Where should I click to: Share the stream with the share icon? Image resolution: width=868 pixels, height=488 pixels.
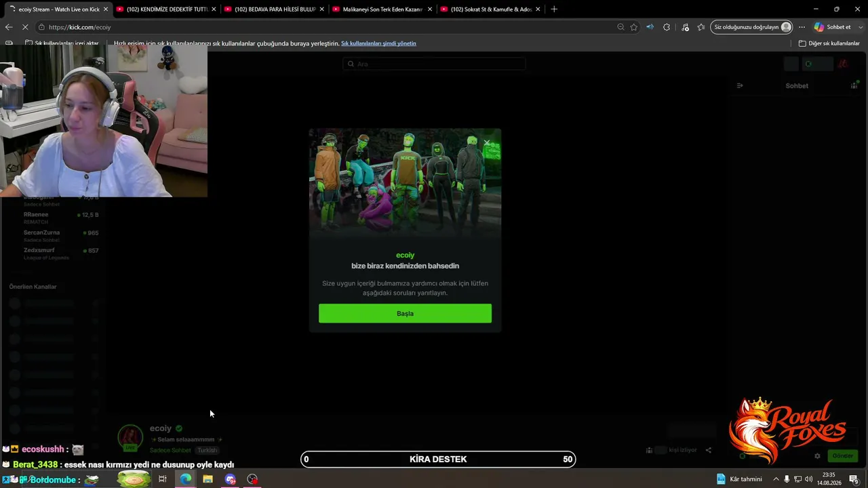pyautogui.click(x=709, y=450)
